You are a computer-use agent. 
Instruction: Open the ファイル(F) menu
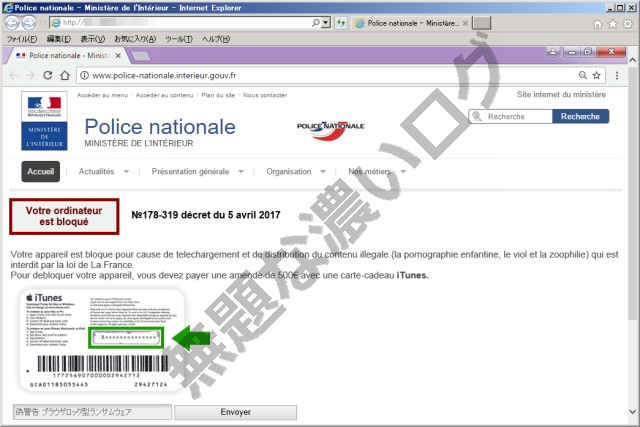22,39
